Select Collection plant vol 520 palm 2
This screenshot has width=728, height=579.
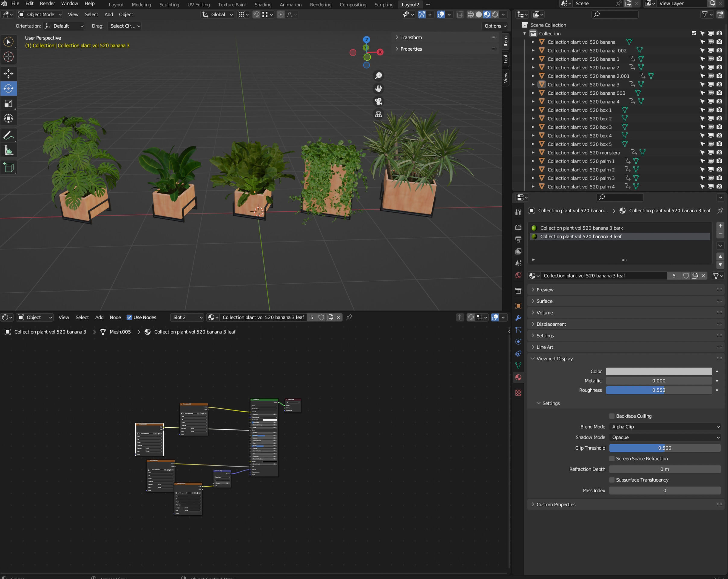581,169
